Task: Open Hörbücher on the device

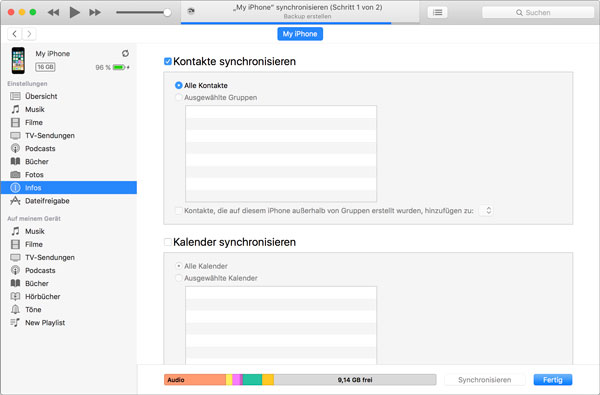Action: pos(68,296)
